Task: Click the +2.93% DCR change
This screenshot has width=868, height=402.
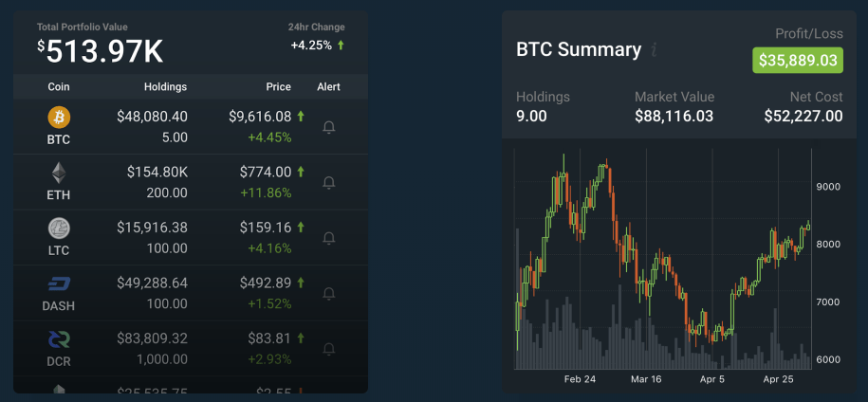Action: (x=269, y=359)
